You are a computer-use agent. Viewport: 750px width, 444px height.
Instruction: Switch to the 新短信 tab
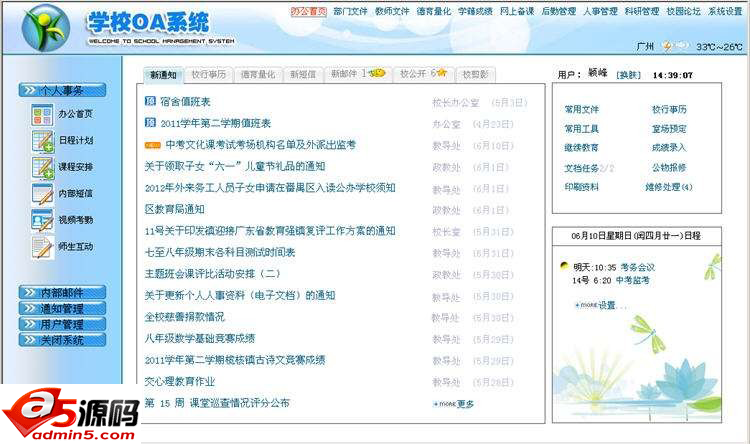[303, 75]
